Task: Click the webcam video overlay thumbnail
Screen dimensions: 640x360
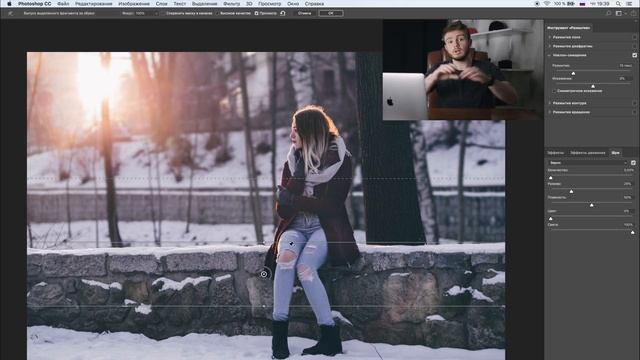Action: click(463, 70)
